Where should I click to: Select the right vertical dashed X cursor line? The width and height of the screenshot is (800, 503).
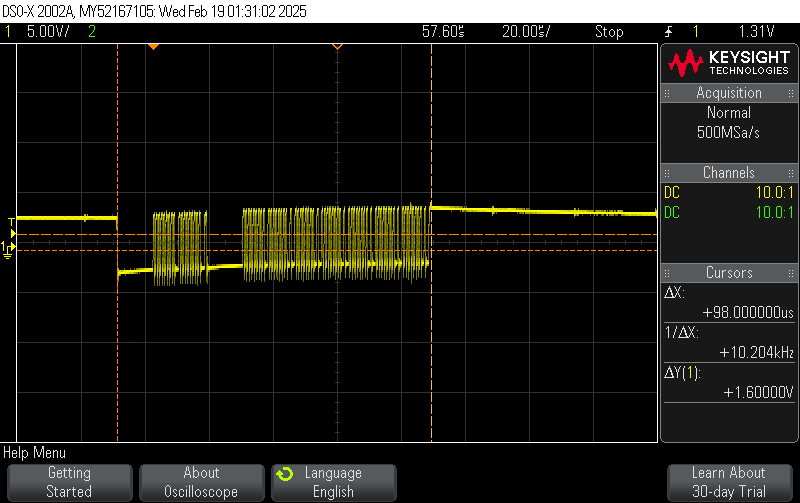click(431, 240)
